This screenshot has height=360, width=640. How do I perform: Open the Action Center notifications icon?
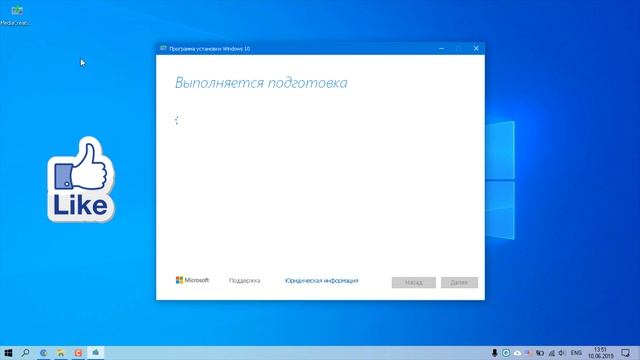pos(625,353)
